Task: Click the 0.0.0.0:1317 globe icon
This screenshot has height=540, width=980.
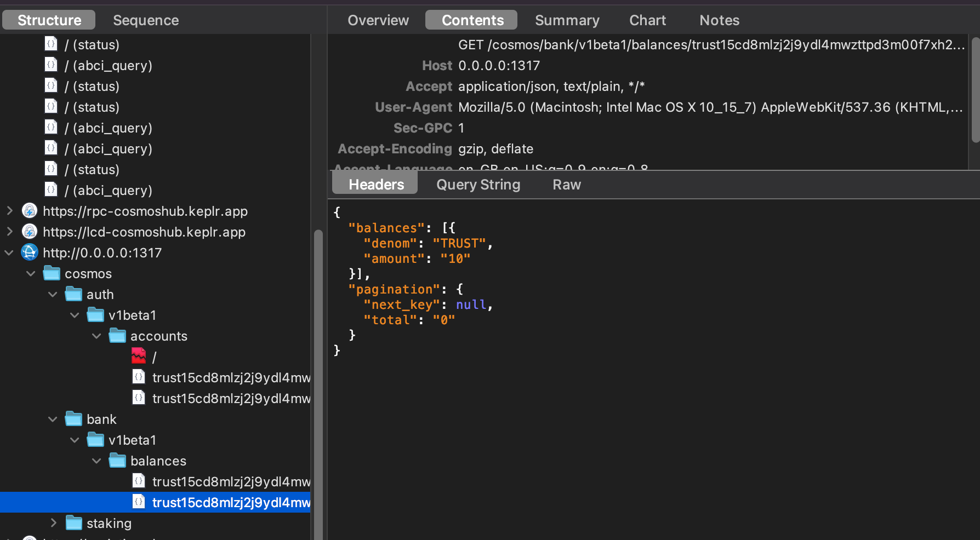Action: tap(30, 252)
